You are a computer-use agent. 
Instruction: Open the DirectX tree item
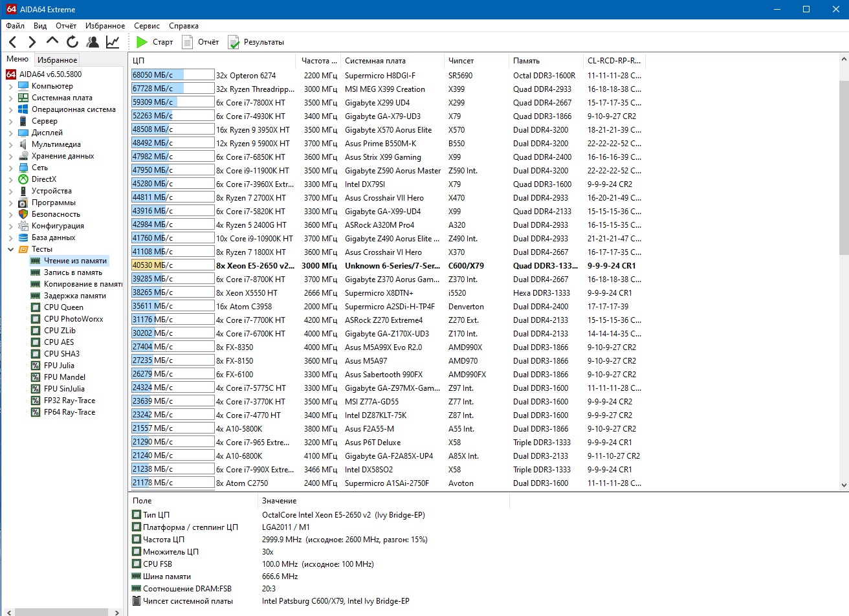point(43,179)
